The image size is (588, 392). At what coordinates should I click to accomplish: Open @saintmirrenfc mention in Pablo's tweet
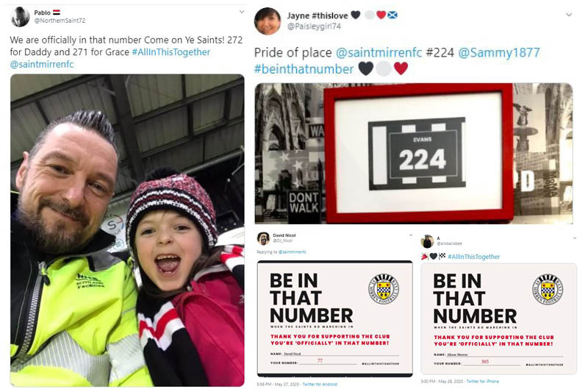42,64
